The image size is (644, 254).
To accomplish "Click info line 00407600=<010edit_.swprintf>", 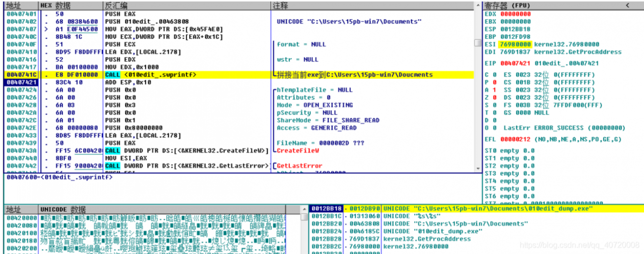I will pyautogui.click(x=59, y=177).
